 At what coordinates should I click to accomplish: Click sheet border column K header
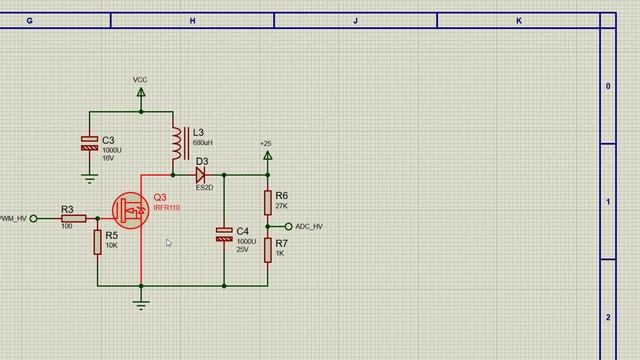519,20
